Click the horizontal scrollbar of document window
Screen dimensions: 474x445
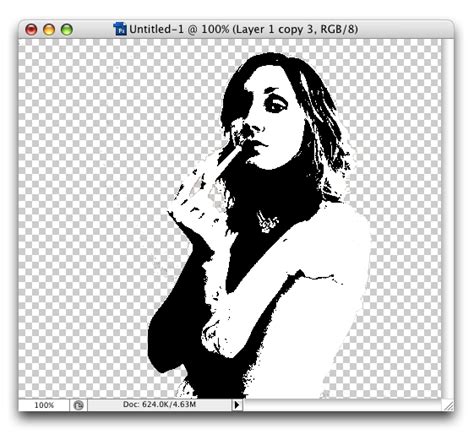342,405
